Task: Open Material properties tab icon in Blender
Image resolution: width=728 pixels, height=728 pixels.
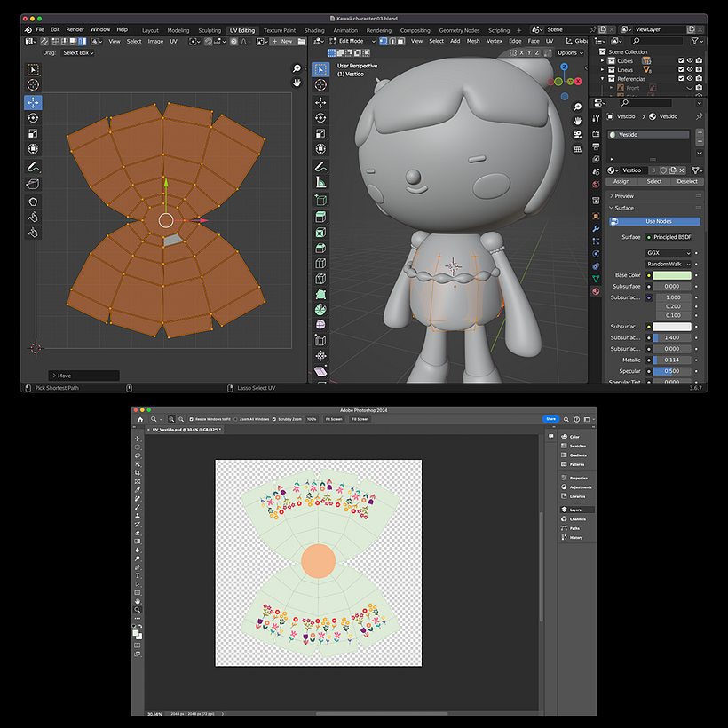Action: click(x=596, y=290)
